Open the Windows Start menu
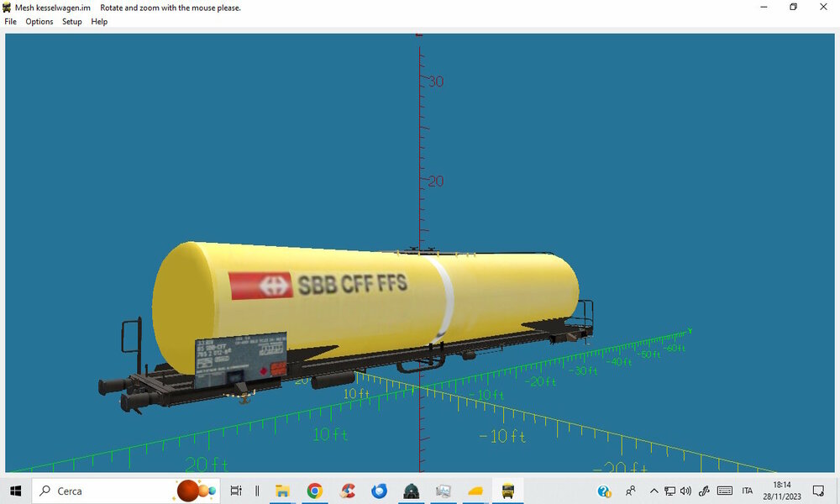The height and width of the screenshot is (504, 840). [x=15, y=491]
